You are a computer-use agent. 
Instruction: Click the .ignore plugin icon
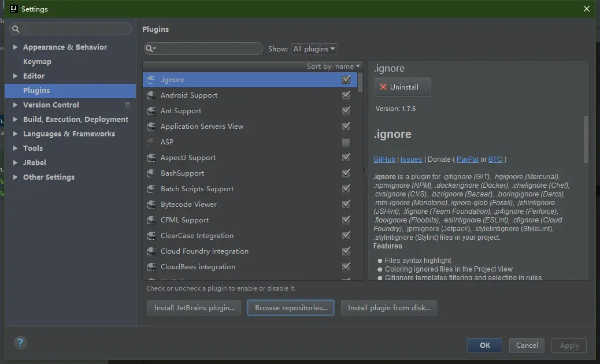coord(151,80)
